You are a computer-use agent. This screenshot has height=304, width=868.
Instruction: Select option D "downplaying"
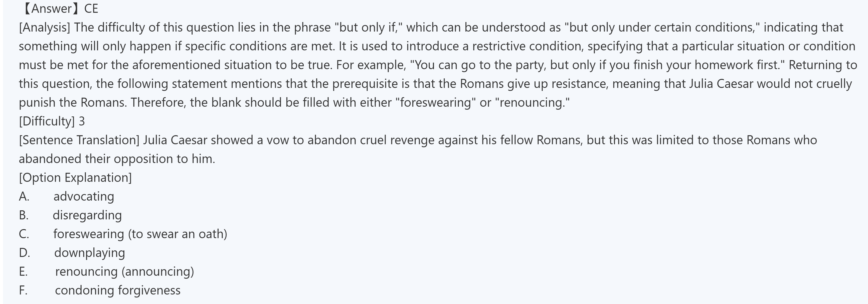[89, 253]
